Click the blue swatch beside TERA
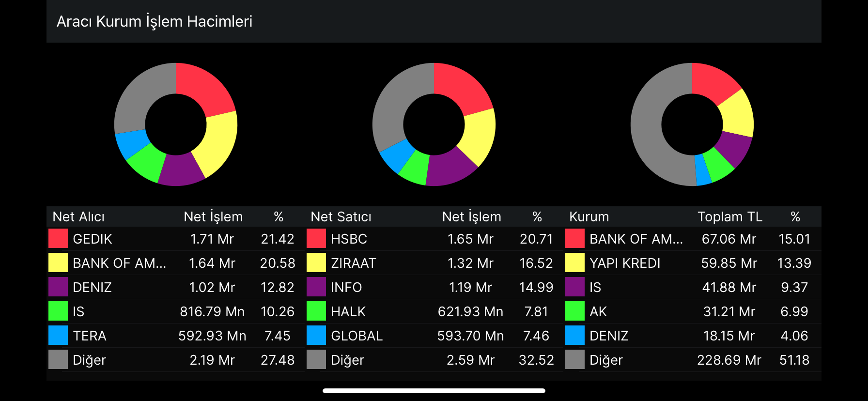This screenshot has height=401, width=868. 58,335
